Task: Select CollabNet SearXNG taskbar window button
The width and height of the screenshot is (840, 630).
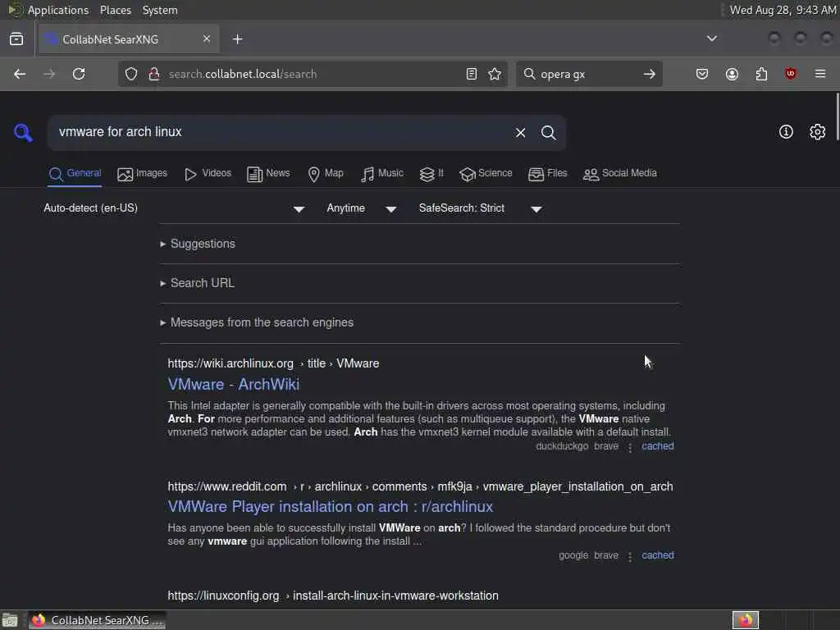Action: (x=97, y=620)
